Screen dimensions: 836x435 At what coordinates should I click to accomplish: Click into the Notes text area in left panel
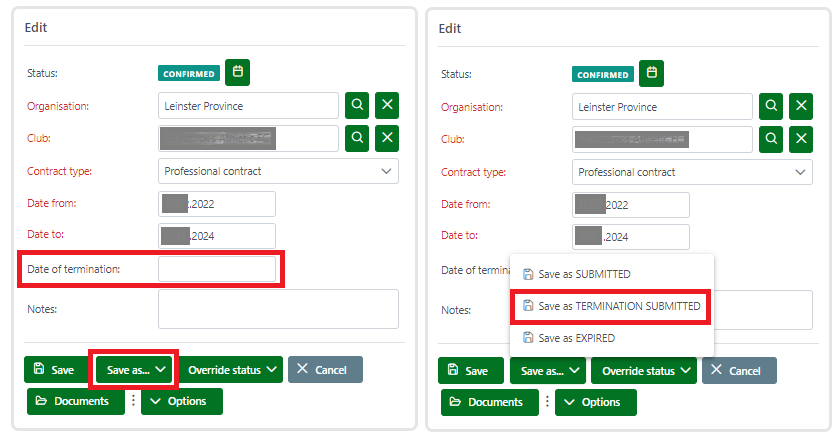(x=278, y=309)
